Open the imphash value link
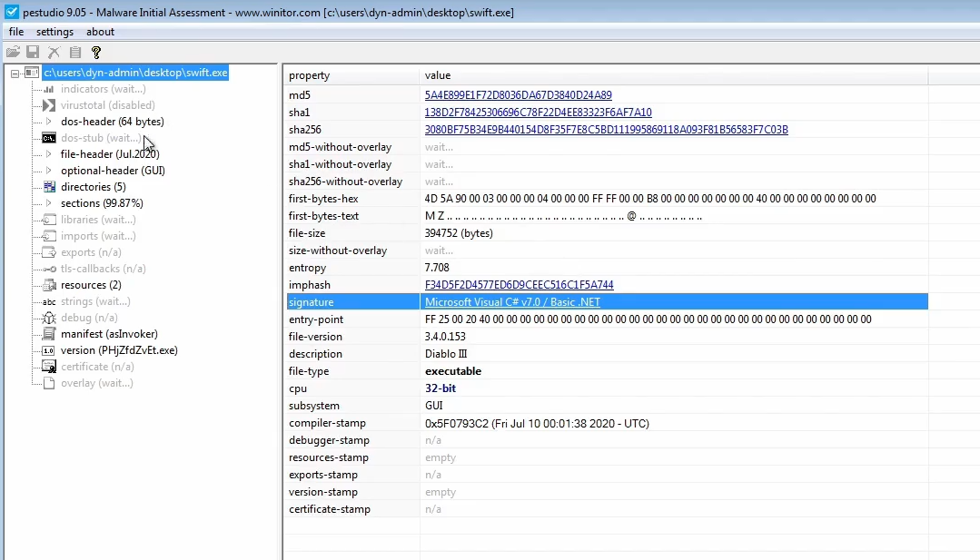This screenshot has height=560, width=980. [x=520, y=285]
